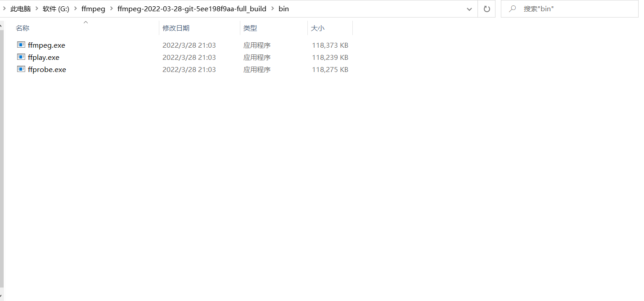The image size is (644, 301).
Task: Click in the 搜索"bin" search field
Action: click(569, 9)
